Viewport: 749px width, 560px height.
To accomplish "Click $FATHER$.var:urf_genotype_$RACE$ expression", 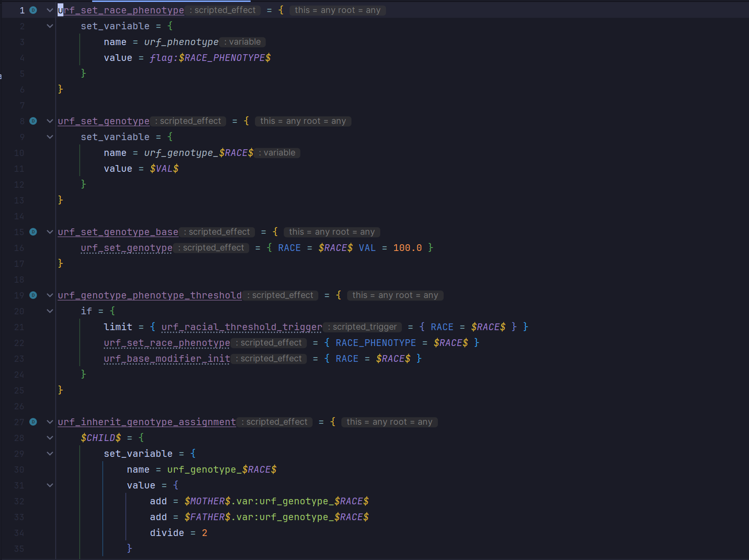I will pyautogui.click(x=277, y=517).
